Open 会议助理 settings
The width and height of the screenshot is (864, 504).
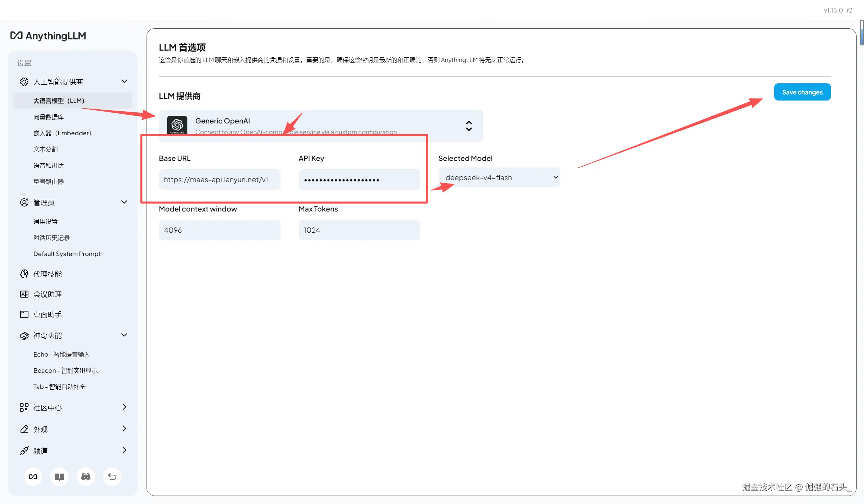(x=47, y=294)
